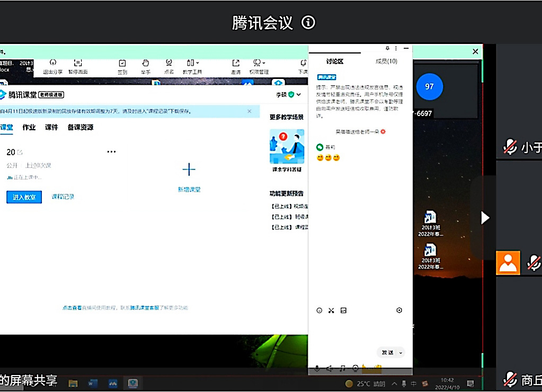Image resolution: width=542 pixels, height=392 pixels.
Task: Click the microphone tray icon
Action: tap(404, 384)
